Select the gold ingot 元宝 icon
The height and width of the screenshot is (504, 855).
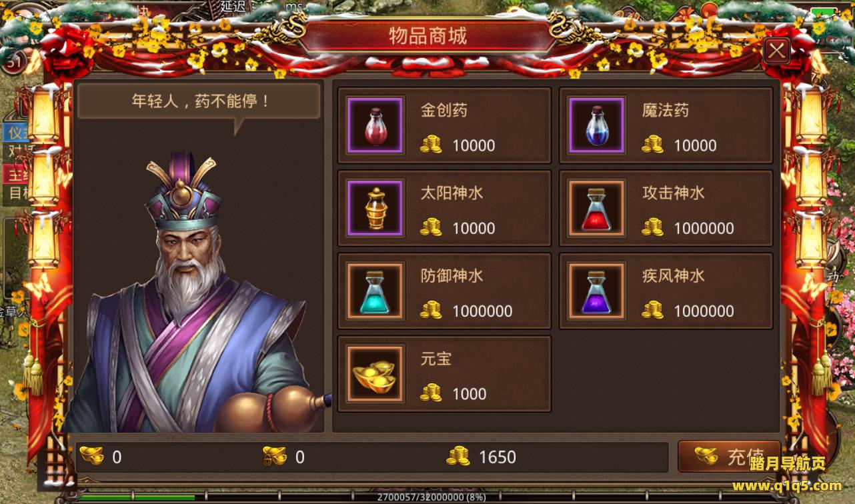coord(375,373)
